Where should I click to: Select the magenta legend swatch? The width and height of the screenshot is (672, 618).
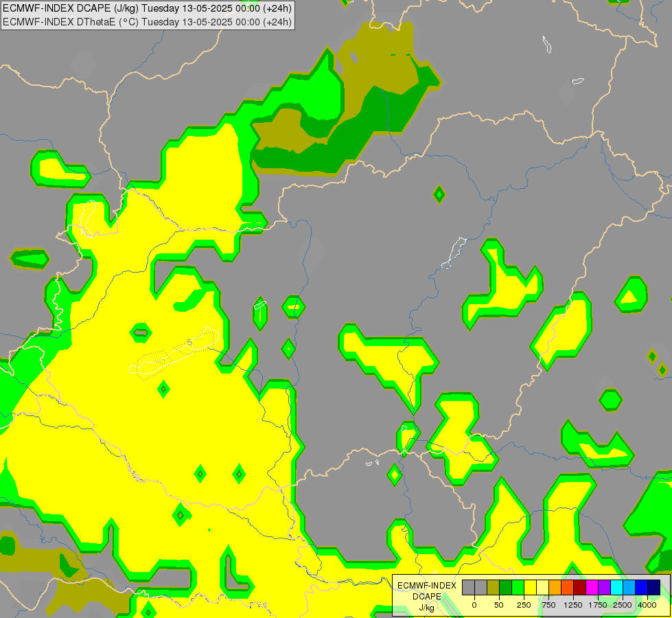(x=592, y=587)
